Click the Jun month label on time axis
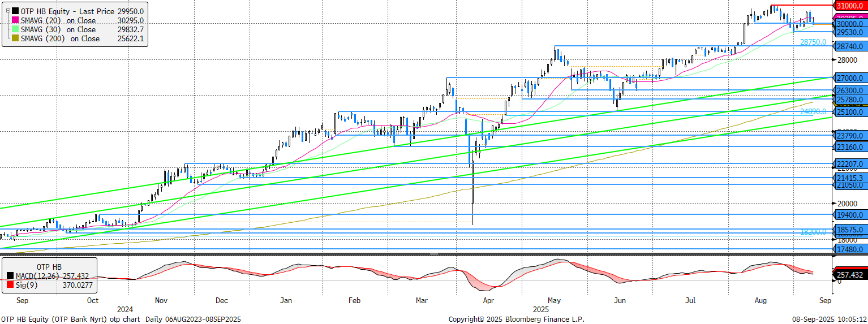The width and height of the screenshot is (868, 324). click(620, 301)
